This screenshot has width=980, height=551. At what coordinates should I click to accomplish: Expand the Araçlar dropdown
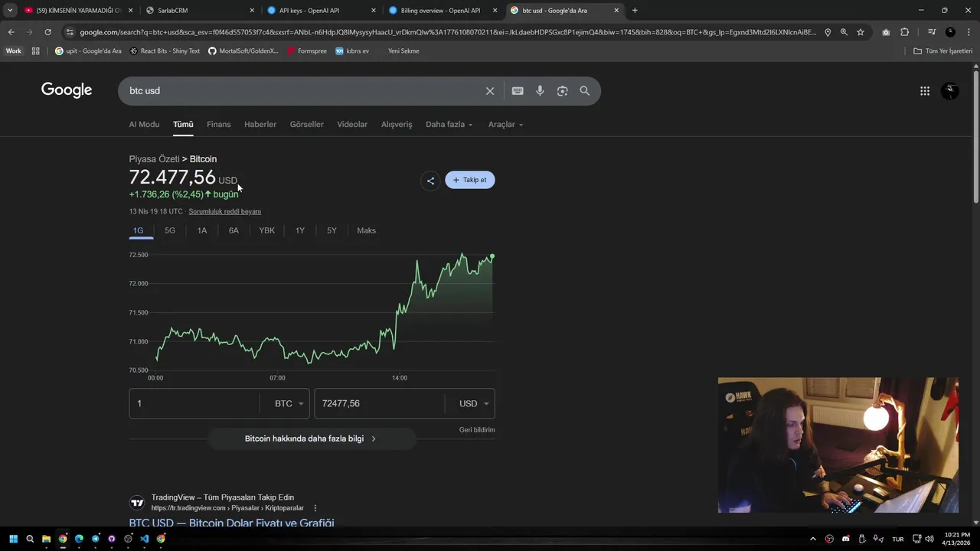tap(506, 125)
